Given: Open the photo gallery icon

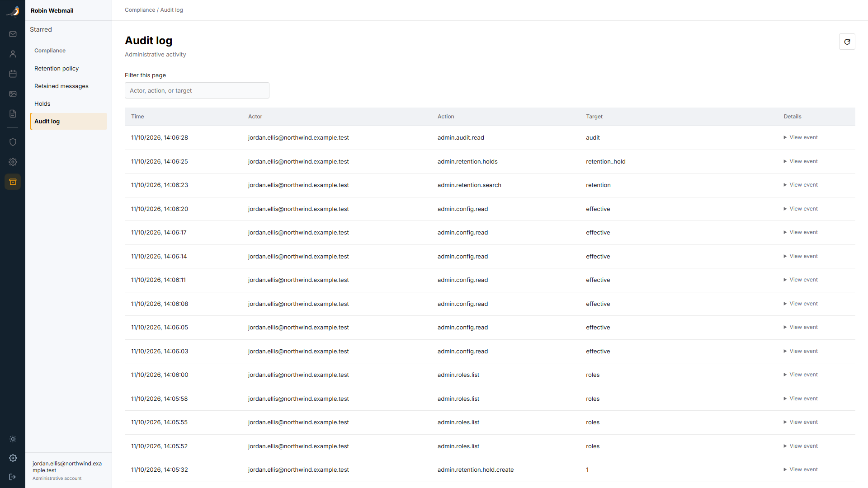Looking at the screenshot, I should point(13,94).
